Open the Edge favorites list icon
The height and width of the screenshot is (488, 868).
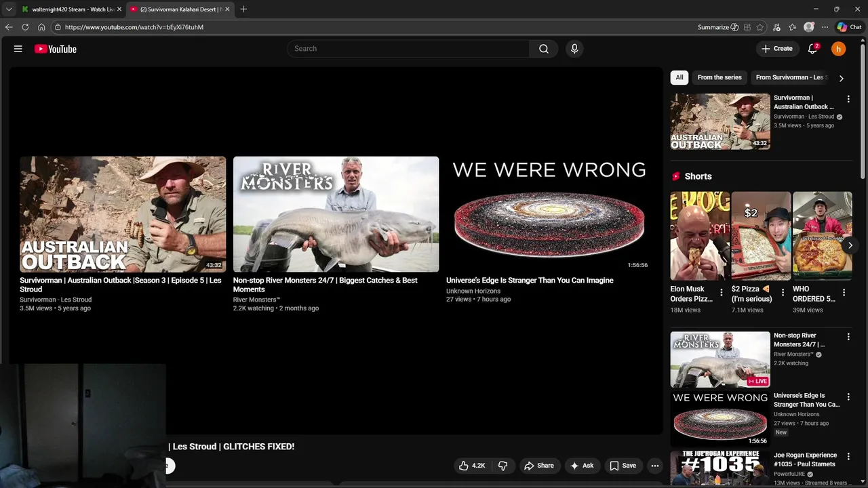pos(792,27)
